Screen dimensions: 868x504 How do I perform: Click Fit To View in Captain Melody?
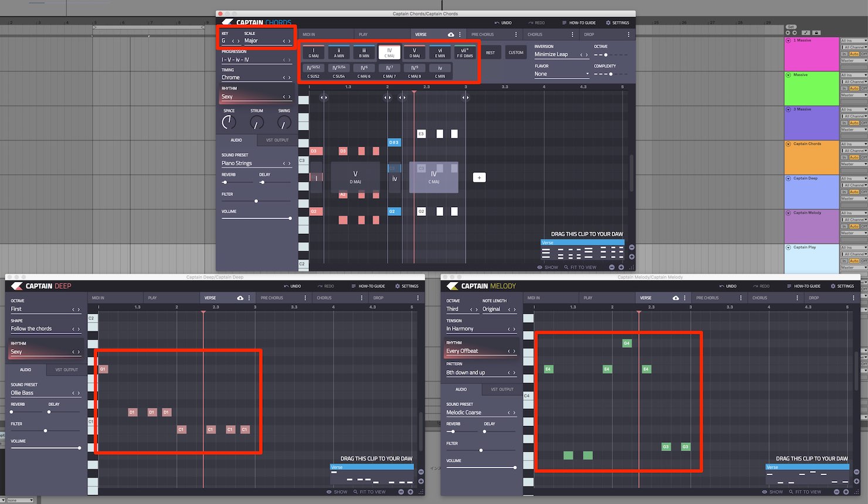click(x=805, y=492)
